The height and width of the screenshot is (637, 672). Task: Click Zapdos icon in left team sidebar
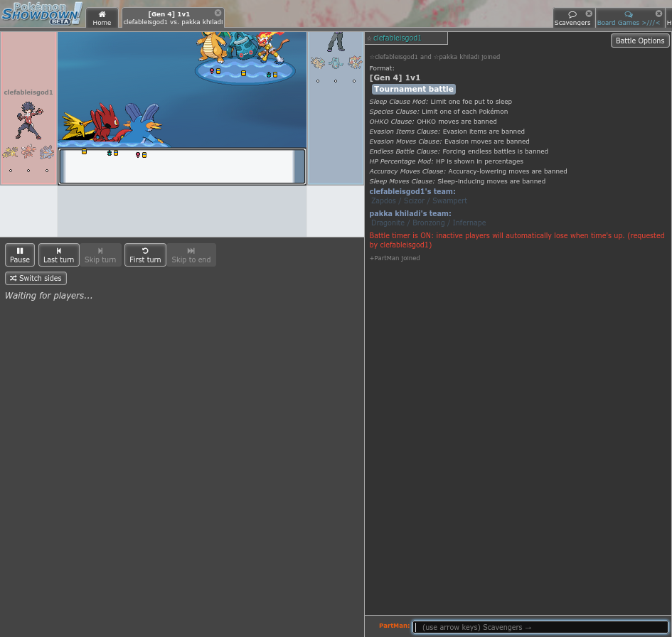[10, 152]
